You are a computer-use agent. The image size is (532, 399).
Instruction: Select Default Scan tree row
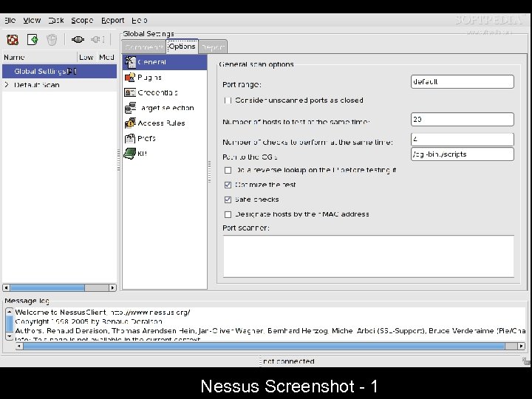pyautogui.click(x=59, y=85)
